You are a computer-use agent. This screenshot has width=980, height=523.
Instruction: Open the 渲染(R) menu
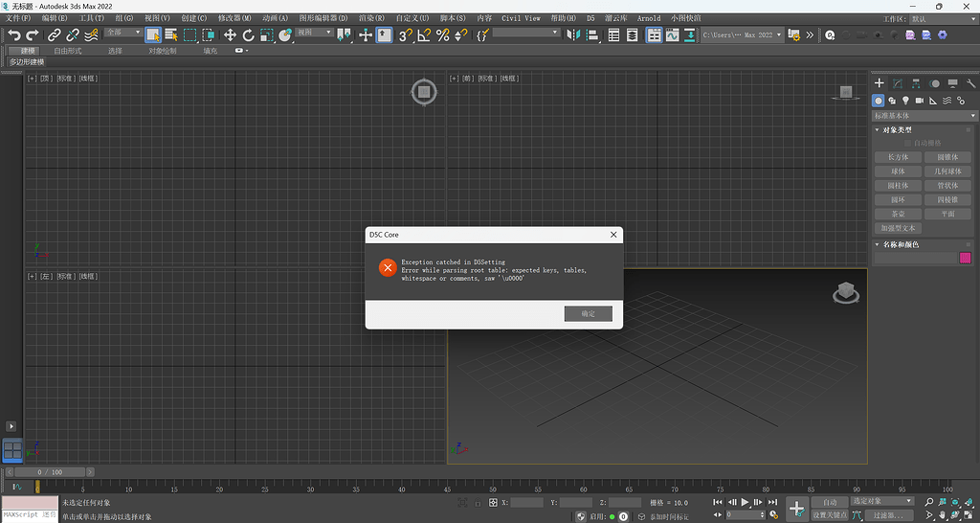click(371, 18)
